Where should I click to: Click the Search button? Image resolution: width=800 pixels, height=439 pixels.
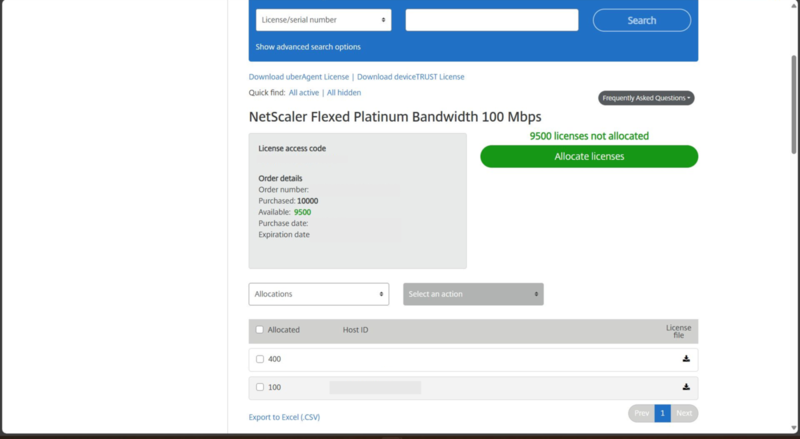click(642, 20)
